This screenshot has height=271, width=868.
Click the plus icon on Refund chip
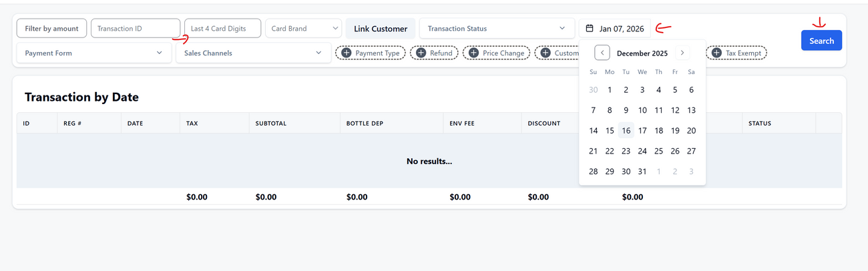[x=421, y=53]
